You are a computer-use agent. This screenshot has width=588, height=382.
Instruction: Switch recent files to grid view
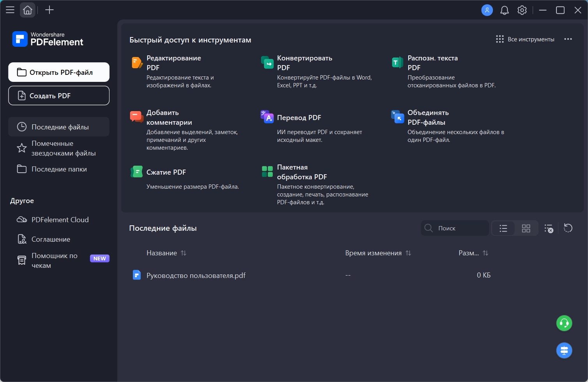(526, 228)
